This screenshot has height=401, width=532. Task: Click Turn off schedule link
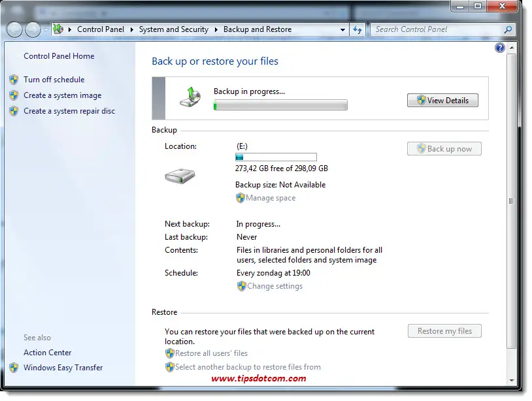pos(54,79)
